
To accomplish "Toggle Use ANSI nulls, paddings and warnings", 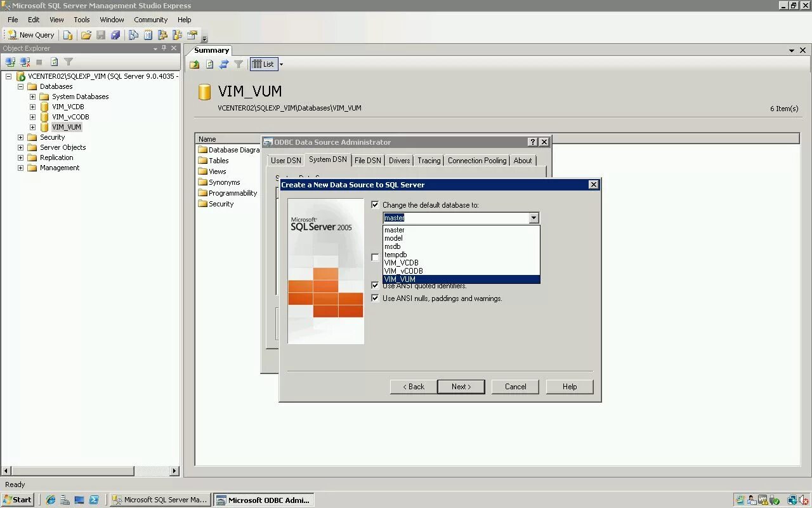I will [x=375, y=298].
